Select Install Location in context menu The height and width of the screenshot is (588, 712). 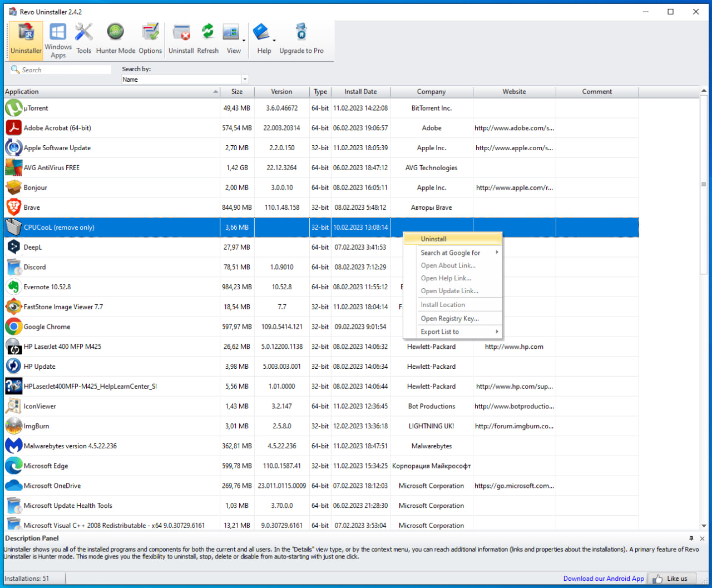coord(459,305)
